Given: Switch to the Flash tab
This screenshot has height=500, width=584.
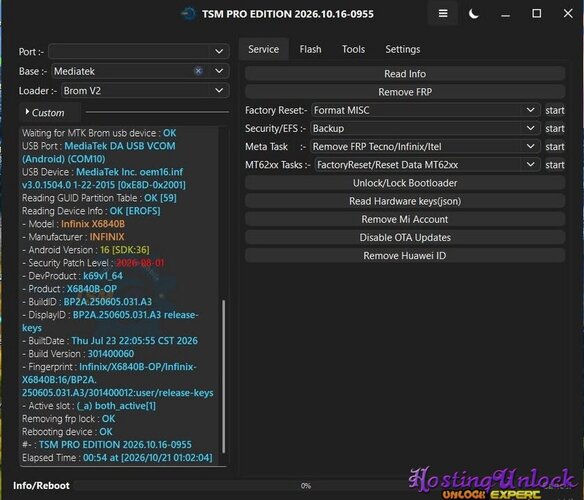Looking at the screenshot, I should coord(310,49).
